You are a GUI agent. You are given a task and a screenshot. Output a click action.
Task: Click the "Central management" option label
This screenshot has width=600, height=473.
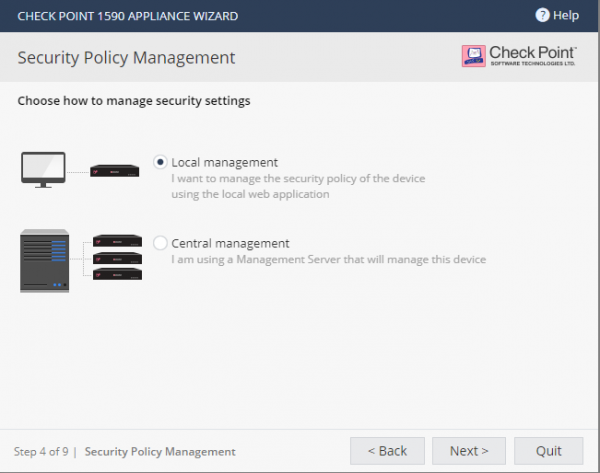[x=230, y=243]
